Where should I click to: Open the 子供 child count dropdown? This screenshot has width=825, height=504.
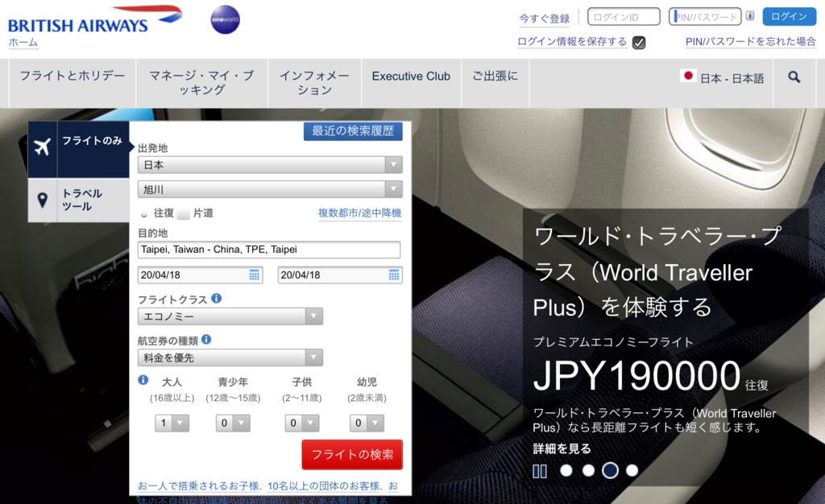click(302, 423)
